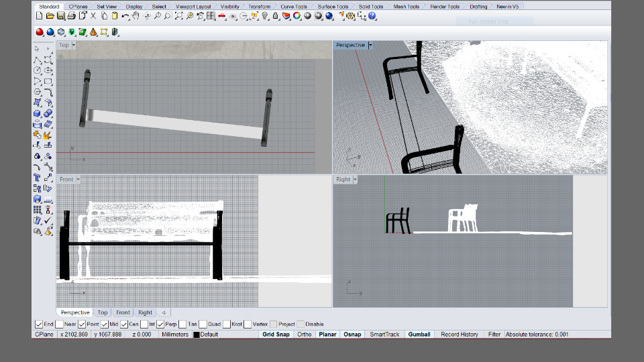The image size is (644, 362).
Task: Uncheck the End osnap checkbox
Action: [39, 324]
